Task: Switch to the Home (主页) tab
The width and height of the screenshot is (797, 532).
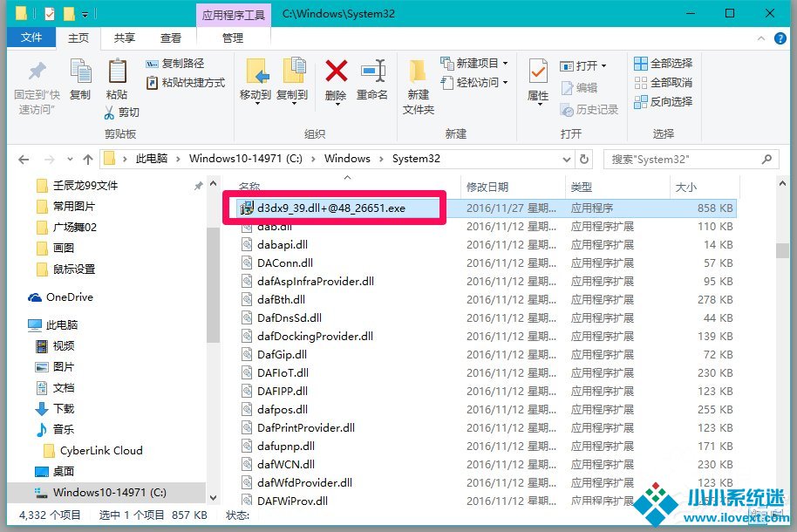Action: 78,38
